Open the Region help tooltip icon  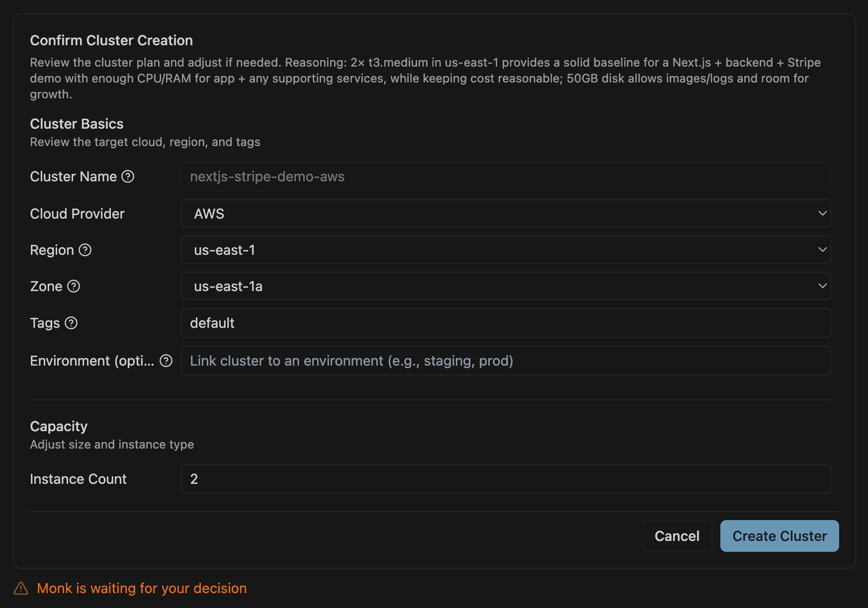coord(85,250)
